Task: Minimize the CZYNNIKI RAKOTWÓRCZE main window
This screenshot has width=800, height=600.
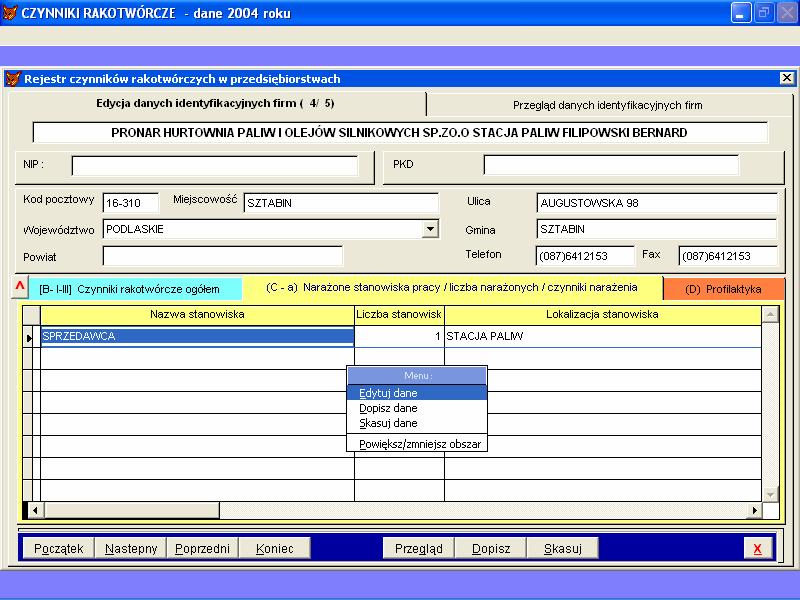Action: 740,13
